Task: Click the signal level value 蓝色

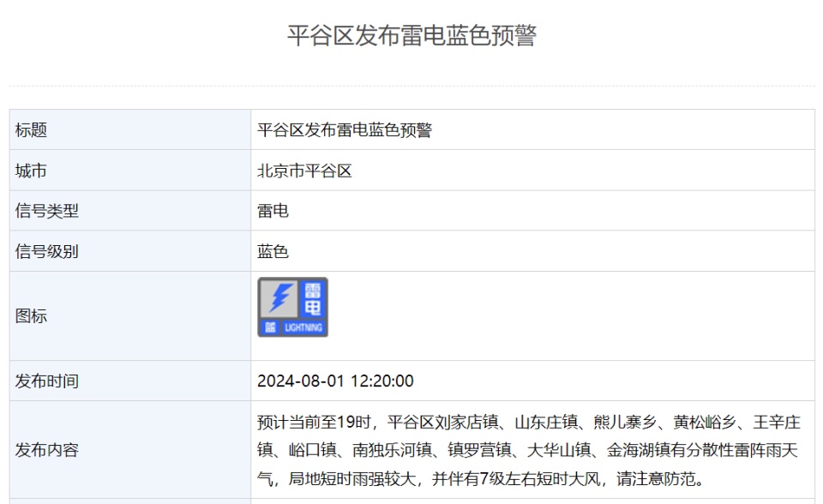Action: (x=273, y=251)
